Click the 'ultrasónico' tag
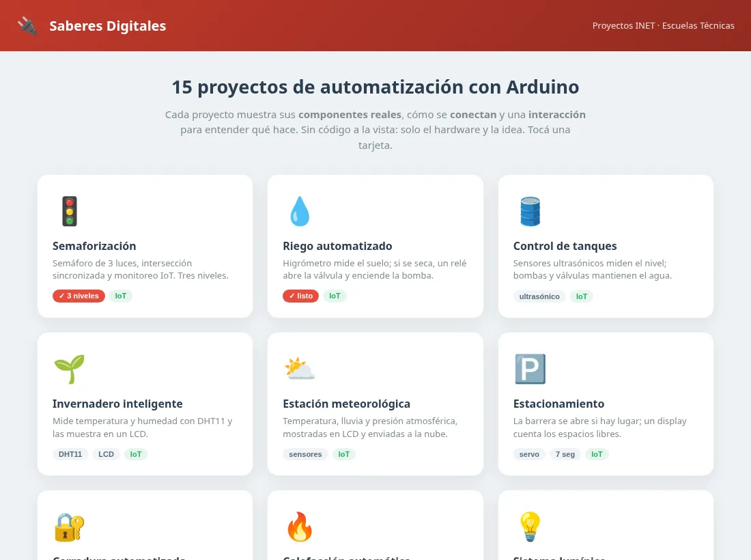 [539, 296]
